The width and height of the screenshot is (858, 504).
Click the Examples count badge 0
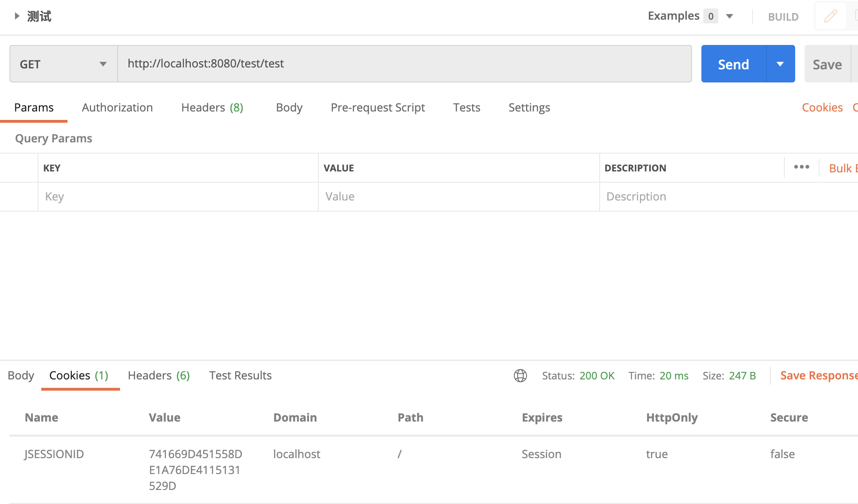(x=711, y=16)
